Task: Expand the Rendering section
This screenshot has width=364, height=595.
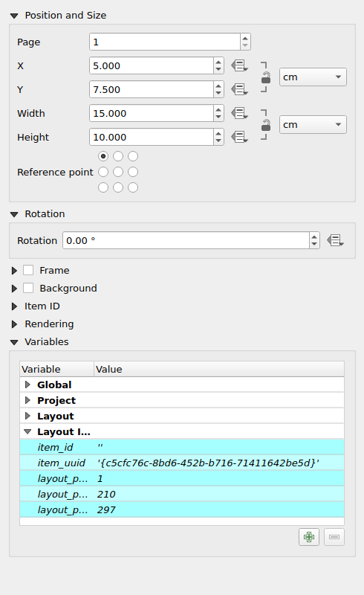Action: coord(14,324)
